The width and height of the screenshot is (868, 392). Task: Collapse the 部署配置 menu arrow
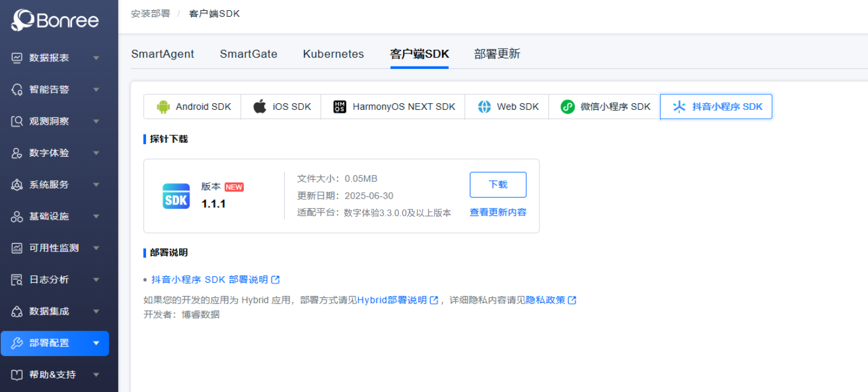click(96, 343)
